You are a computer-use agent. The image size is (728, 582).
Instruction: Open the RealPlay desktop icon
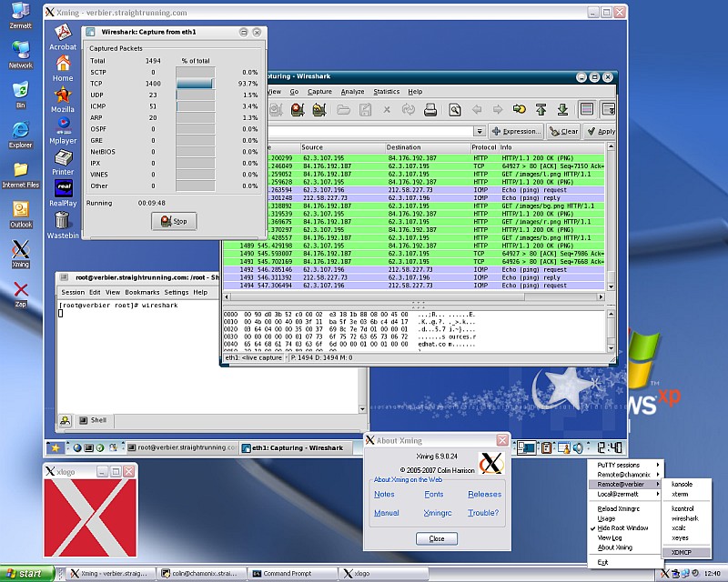(63, 194)
